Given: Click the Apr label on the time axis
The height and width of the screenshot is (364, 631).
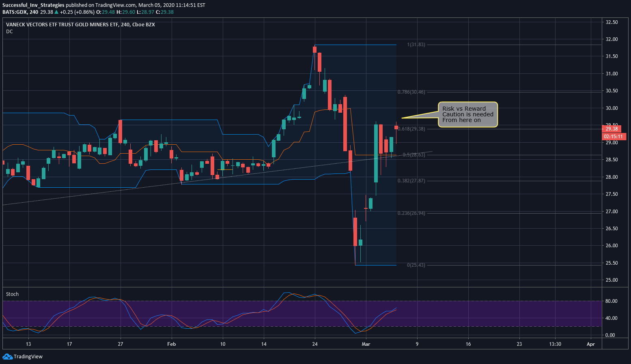Looking at the screenshot, I should (591, 344).
